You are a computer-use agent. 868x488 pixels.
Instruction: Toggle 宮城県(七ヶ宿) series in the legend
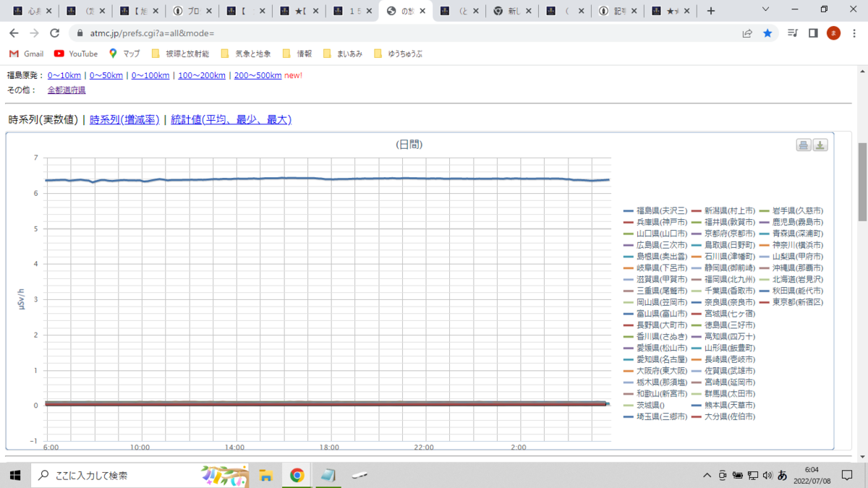coord(723,313)
